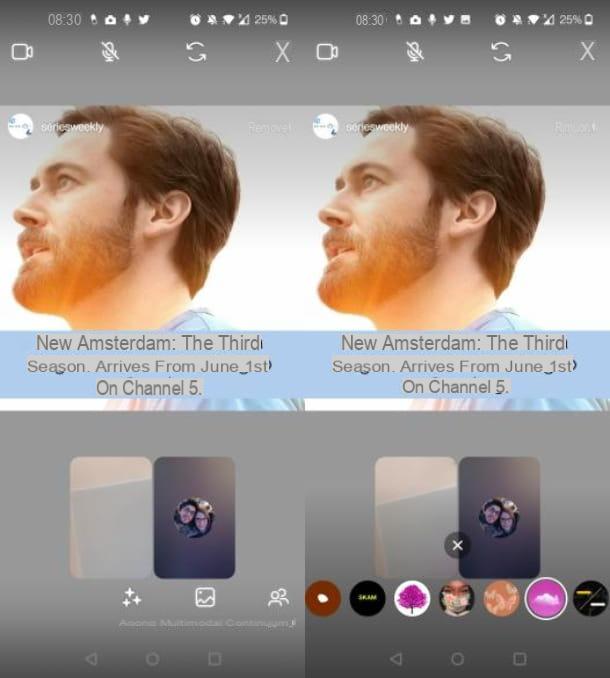Tap Twitter notification icon in left status bar
610x678 pixels.
click(144, 19)
